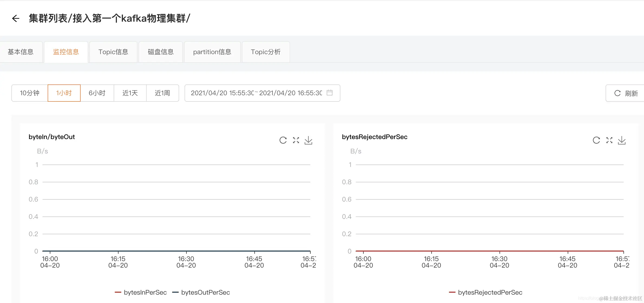
Task: Open the calendar icon in date range
Action: (x=329, y=93)
